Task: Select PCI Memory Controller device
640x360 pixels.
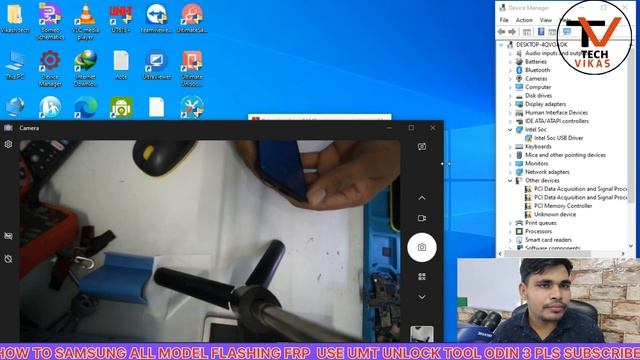Action: pyautogui.click(x=563, y=206)
